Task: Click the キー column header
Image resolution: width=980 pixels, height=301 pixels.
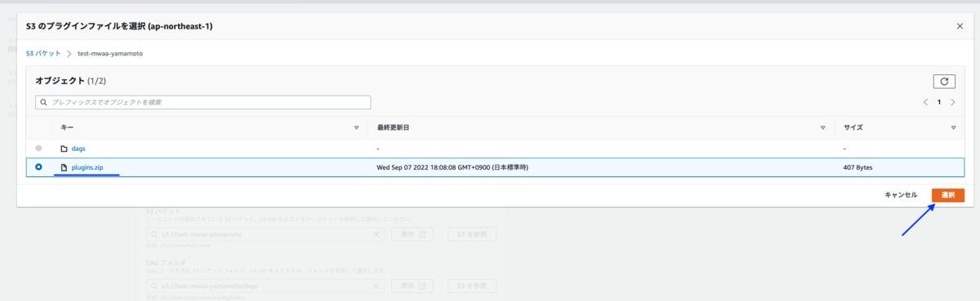Action: (x=68, y=128)
